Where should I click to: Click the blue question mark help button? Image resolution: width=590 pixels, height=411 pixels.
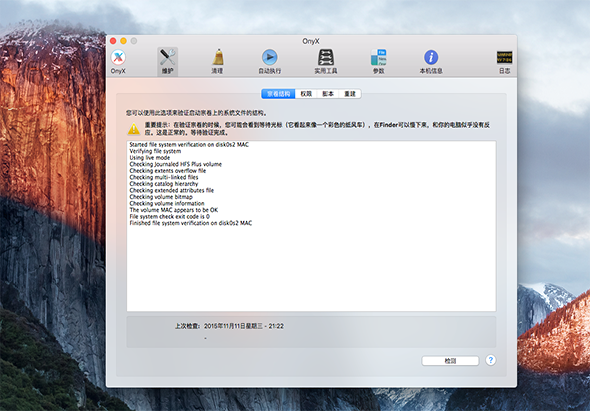[490, 361]
